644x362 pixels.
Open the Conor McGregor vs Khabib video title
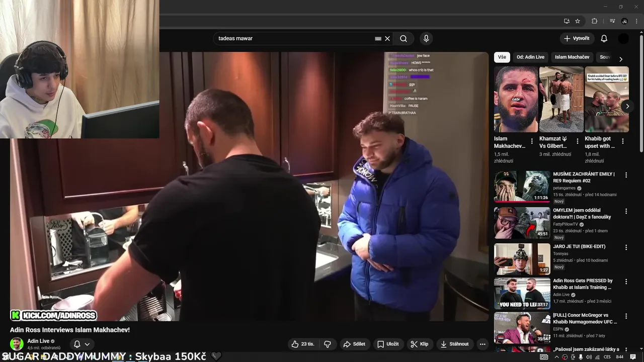pyautogui.click(x=585, y=318)
